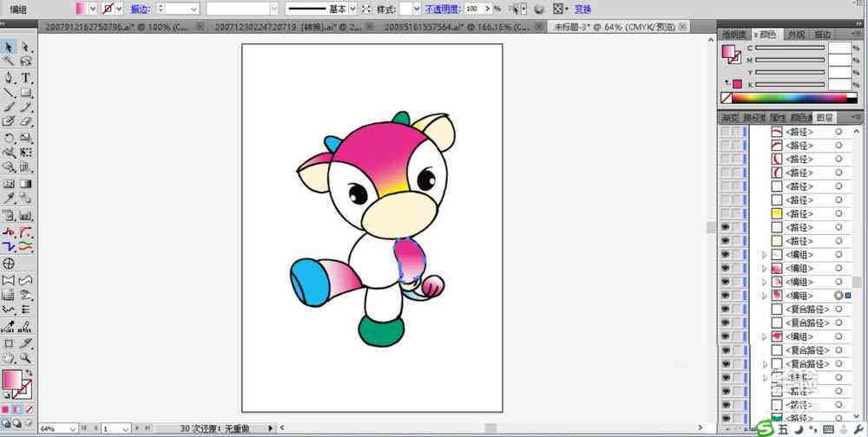Open the stroke color dropdown in control bar
The height and width of the screenshot is (437, 868).
(119, 9)
